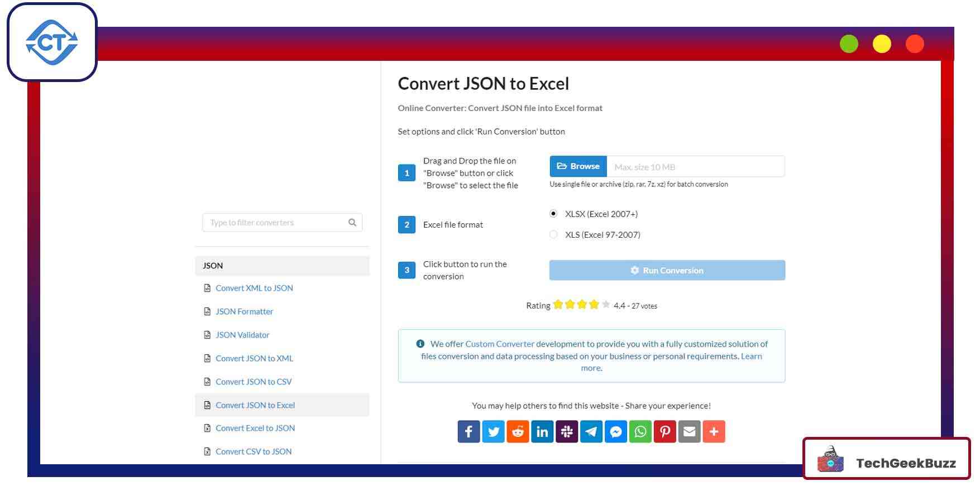Pin the page with the Pinterest icon

point(665,431)
